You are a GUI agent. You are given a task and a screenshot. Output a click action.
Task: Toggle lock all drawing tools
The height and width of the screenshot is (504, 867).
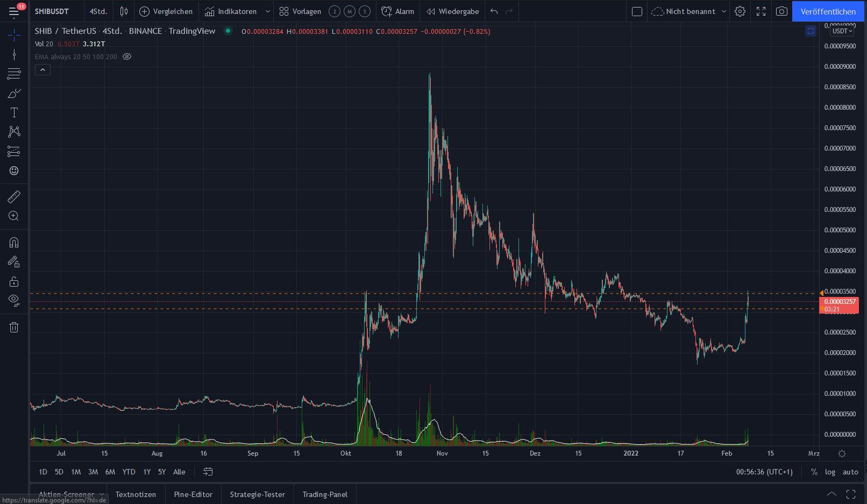coord(14,281)
